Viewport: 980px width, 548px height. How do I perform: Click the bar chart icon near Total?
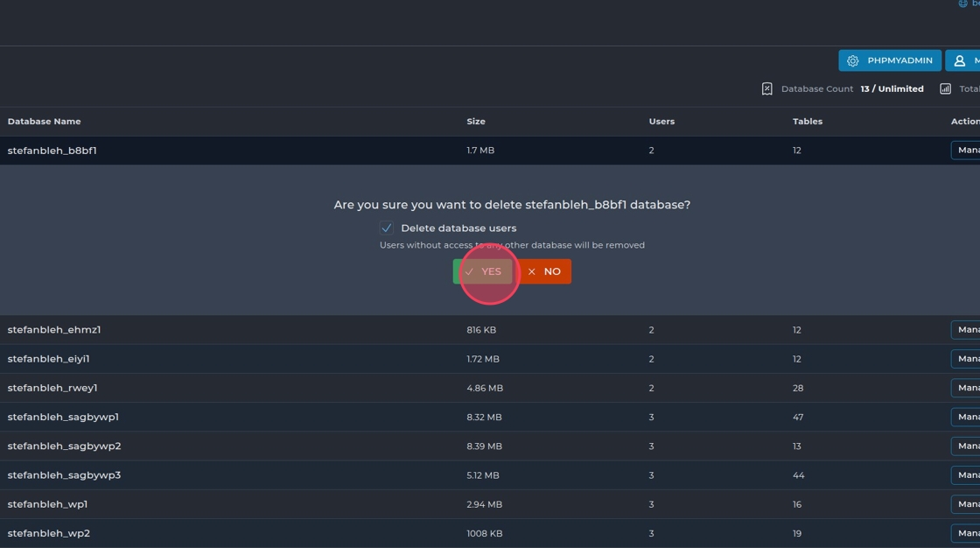(945, 88)
